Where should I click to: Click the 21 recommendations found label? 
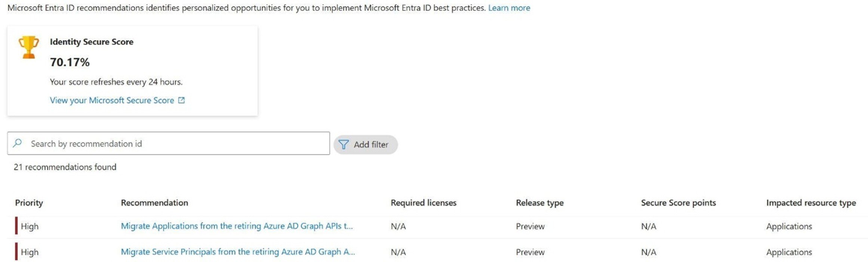pyautogui.click(x=65, y=167)
